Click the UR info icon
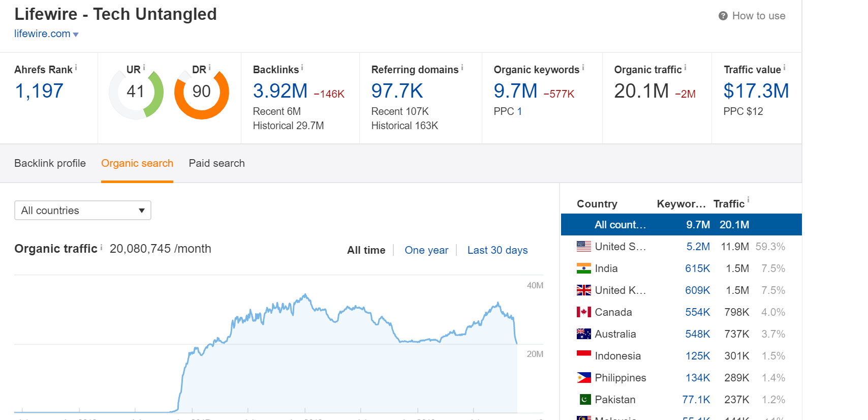868x420 pixels. pyautogui.click(x=144, y=67)
